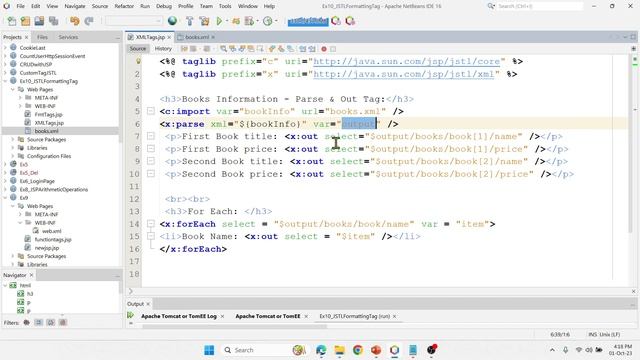The height and width of the screenshot is (360, 640).
Task: Toggle the fourth Navigator filter button
Action: (63, 322)
